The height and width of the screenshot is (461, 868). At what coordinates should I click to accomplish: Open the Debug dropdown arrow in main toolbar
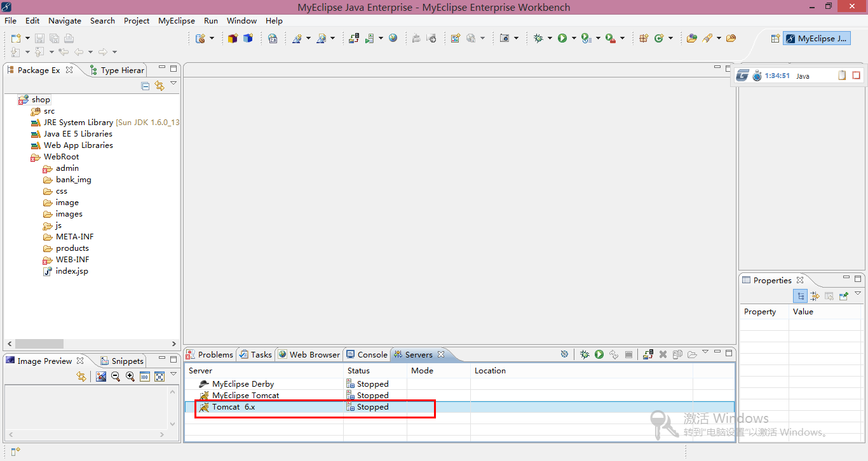click(550, 39)
